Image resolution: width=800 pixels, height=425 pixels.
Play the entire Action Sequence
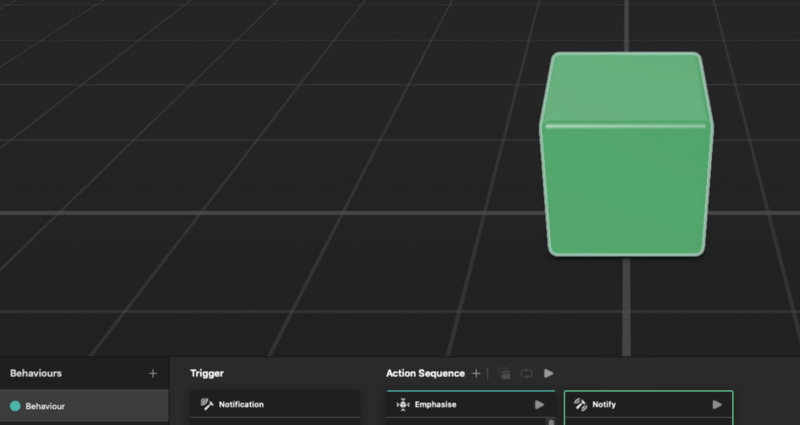pyautogui.click(x=548, y=373)
